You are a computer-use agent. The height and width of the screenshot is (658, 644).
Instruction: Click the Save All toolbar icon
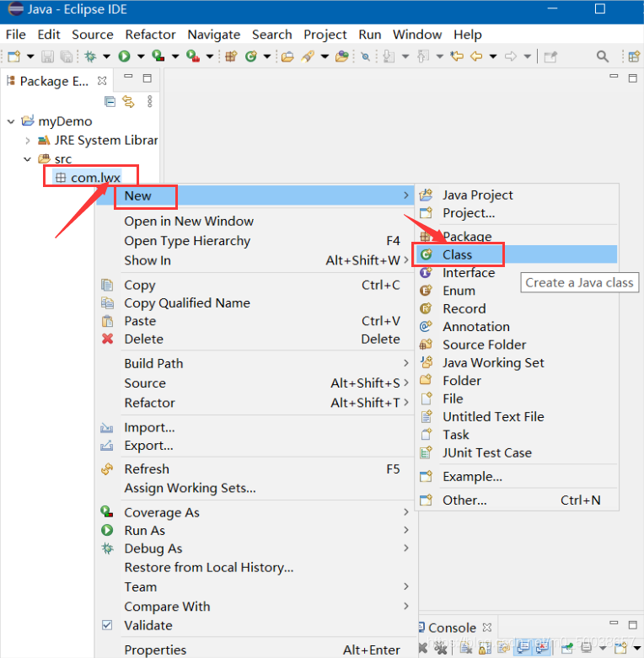67,56
